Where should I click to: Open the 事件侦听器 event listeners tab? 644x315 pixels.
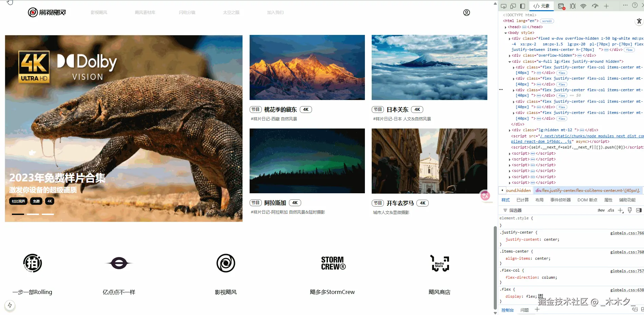pyautogui.click(x=561, y=200)
